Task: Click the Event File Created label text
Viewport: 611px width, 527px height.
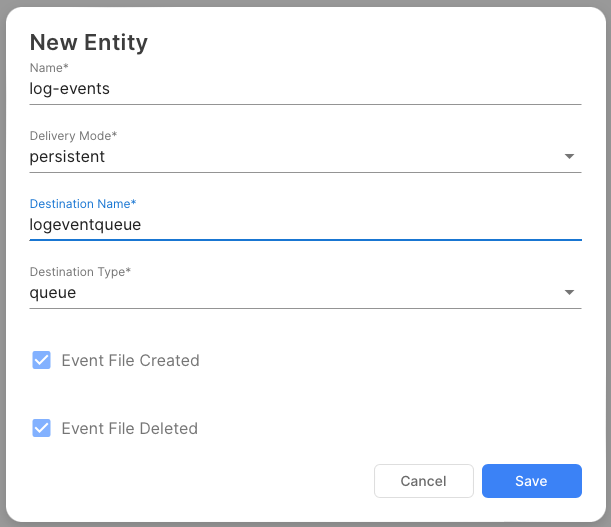Action: point(130,360)
